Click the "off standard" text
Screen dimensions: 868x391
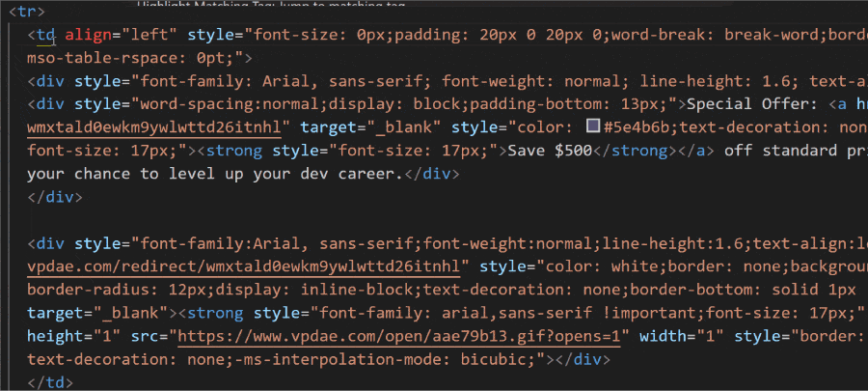[781, 151]
